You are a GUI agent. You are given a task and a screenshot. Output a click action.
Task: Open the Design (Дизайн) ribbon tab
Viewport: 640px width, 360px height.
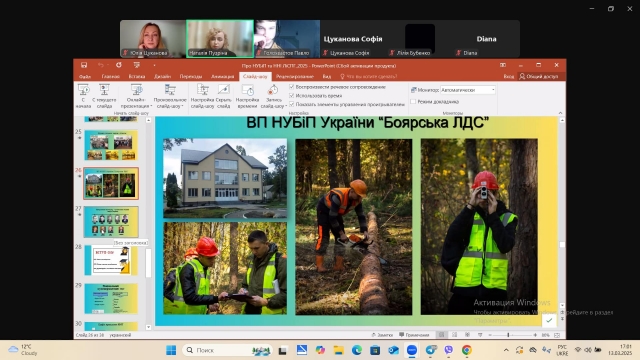(x=162, y=76)
